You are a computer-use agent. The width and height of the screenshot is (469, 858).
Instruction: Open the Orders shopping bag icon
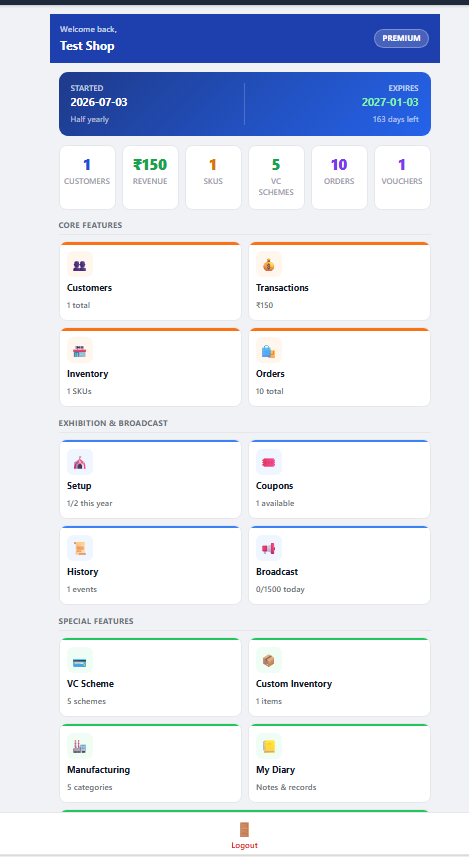[x=269, y=351]
